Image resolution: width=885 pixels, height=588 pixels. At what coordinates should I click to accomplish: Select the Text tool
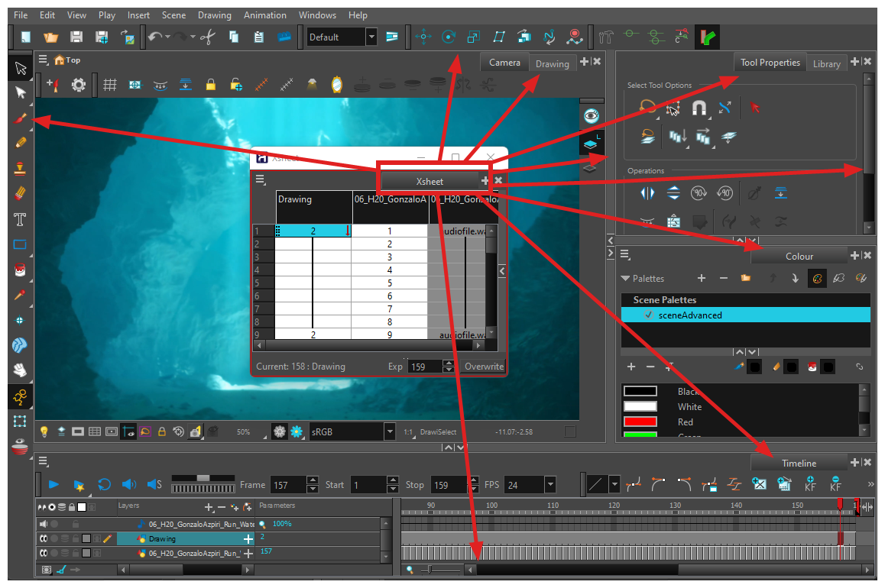click(20, 220)
